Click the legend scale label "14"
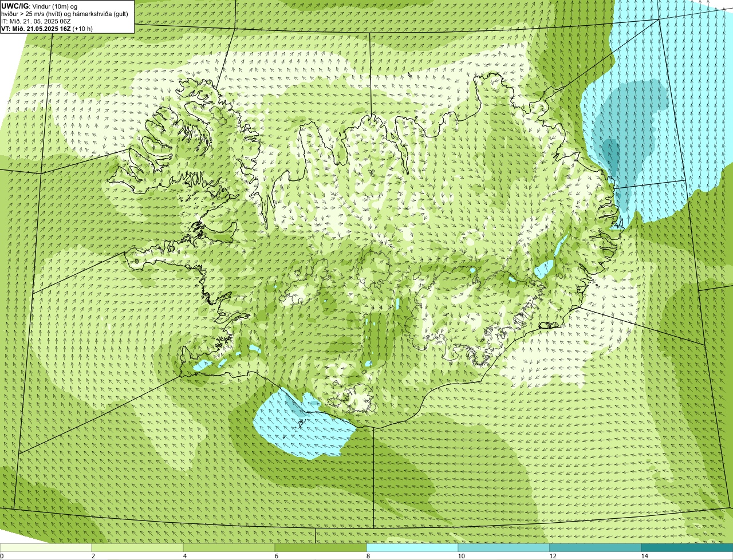Screen dimensions: 733x560 pyautogui.click(x=644, y=556)
